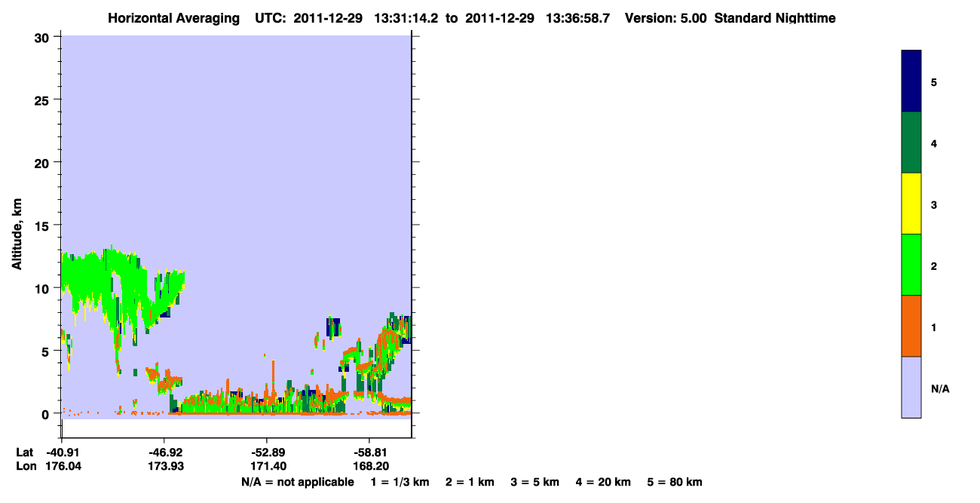
Task: Click the 'Version: 5.00' text in title
Action: (x=666, y=18)
